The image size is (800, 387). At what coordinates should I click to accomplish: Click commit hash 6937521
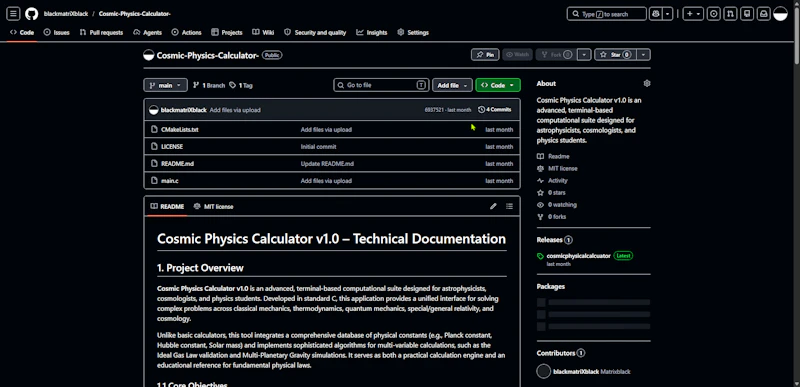435,110
